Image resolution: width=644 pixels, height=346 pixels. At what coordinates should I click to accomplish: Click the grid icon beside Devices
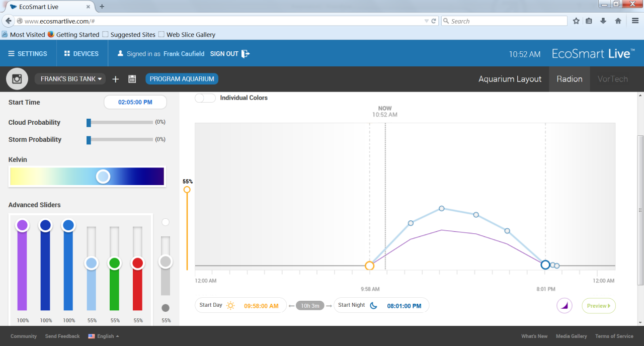(67, 54)
